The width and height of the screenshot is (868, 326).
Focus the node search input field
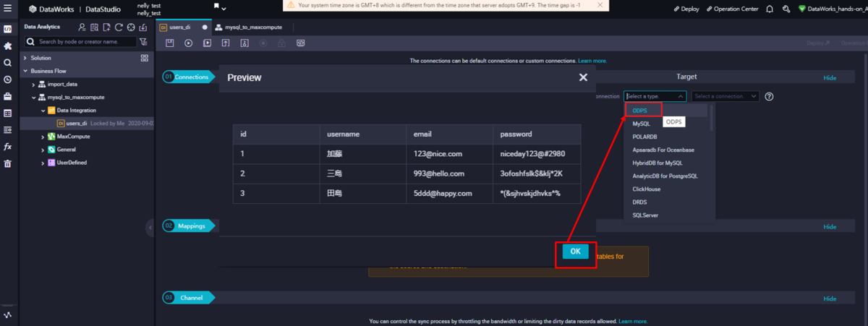tap(80, 42)
